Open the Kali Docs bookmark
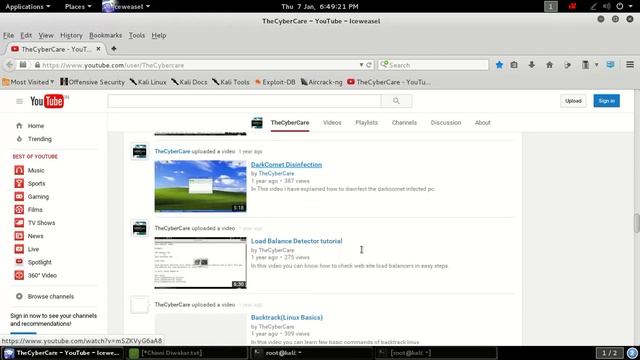 coord(189,82)
